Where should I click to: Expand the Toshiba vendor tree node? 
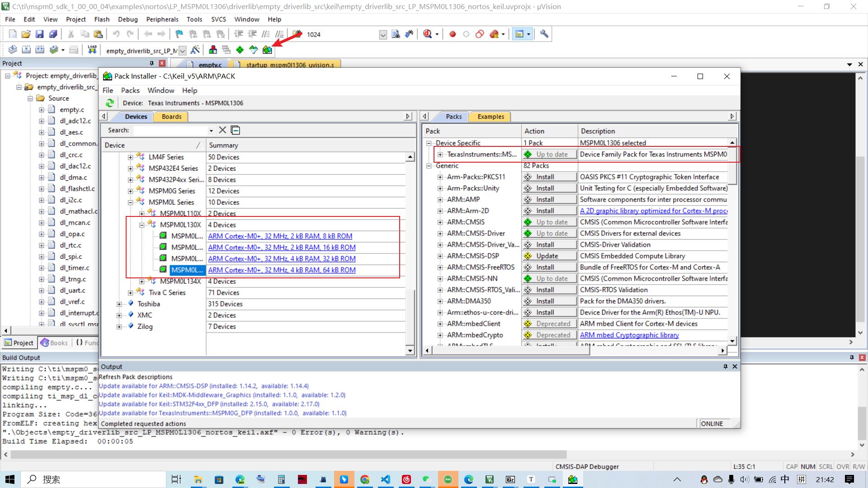click(x=119, y=304)
